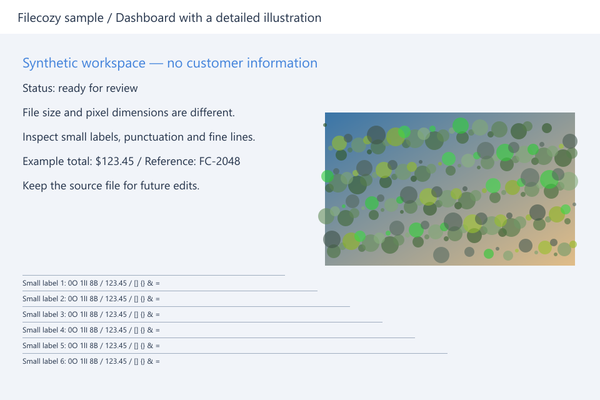Click the header 'Filecozy sample / Dashboard with a detailed illustration'

[170, 18]
